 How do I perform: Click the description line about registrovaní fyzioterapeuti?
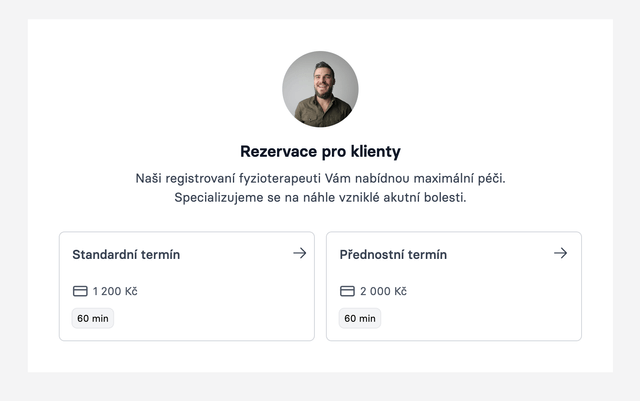pos(320,178)
